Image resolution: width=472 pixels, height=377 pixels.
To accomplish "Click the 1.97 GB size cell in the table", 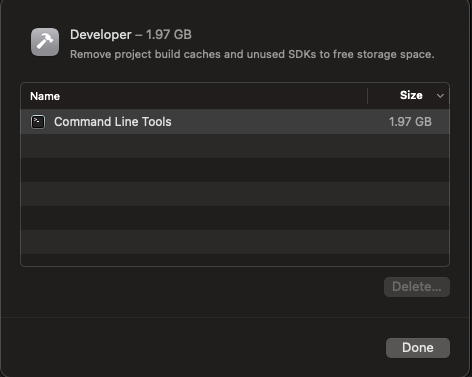I will 410,122.
